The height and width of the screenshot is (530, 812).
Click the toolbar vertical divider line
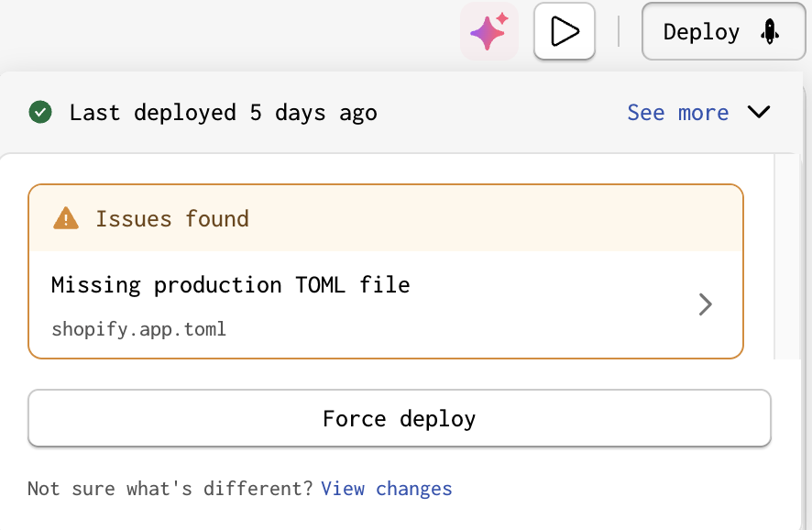619,32
